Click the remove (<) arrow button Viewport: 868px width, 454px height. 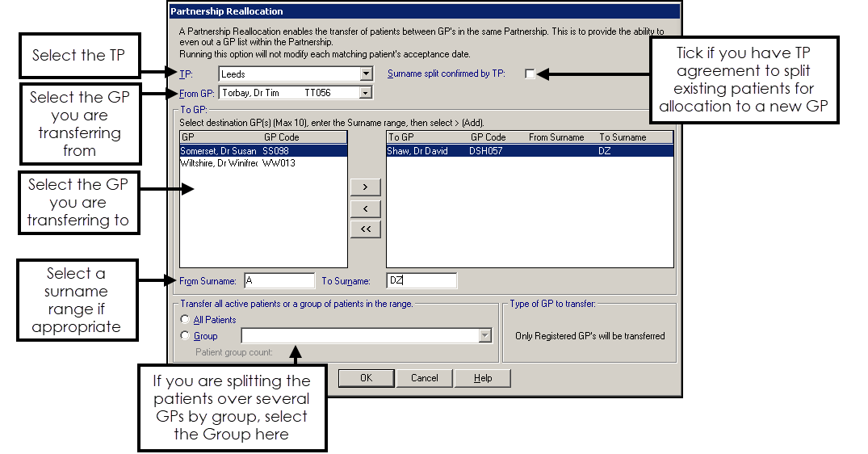pos(365,209)
